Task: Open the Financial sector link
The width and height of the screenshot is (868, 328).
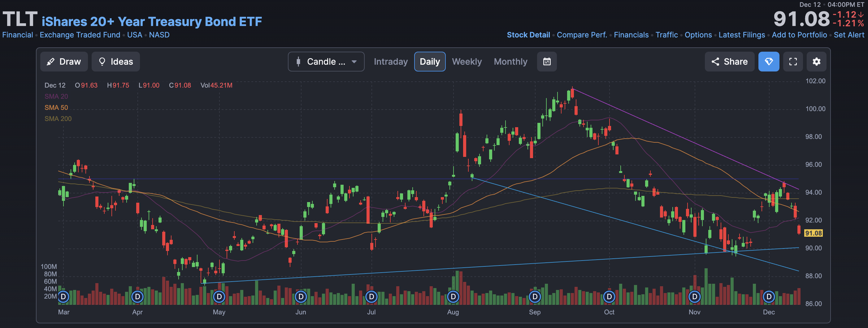Action: (x=18, y=35)
